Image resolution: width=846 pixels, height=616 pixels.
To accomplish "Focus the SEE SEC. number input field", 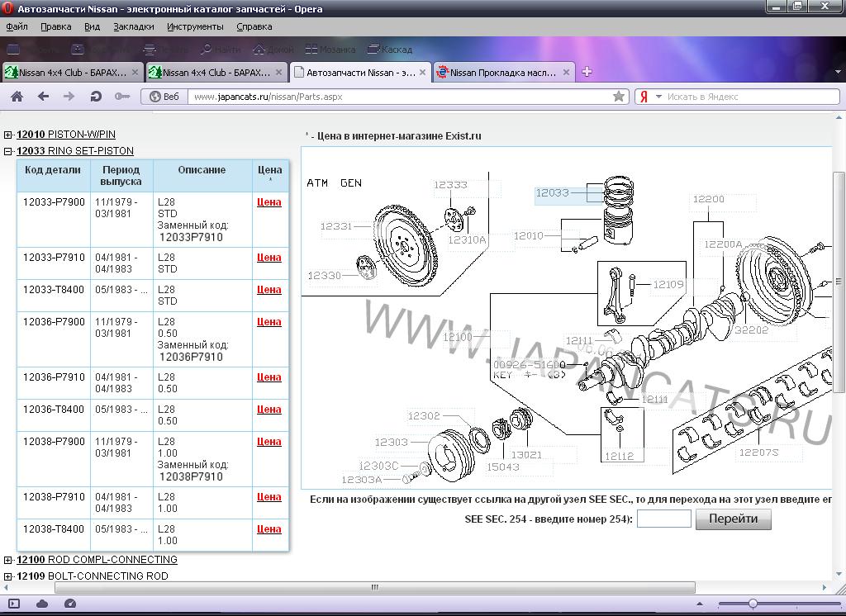I will coord(664,519).
